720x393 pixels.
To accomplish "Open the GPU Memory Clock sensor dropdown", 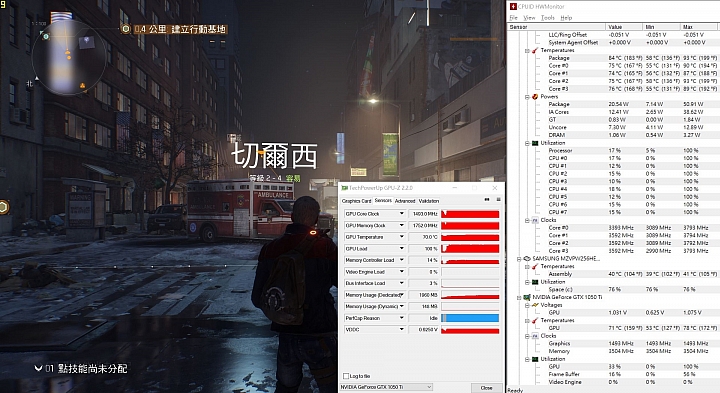I will pyautogui.click(x=401, y=225).
